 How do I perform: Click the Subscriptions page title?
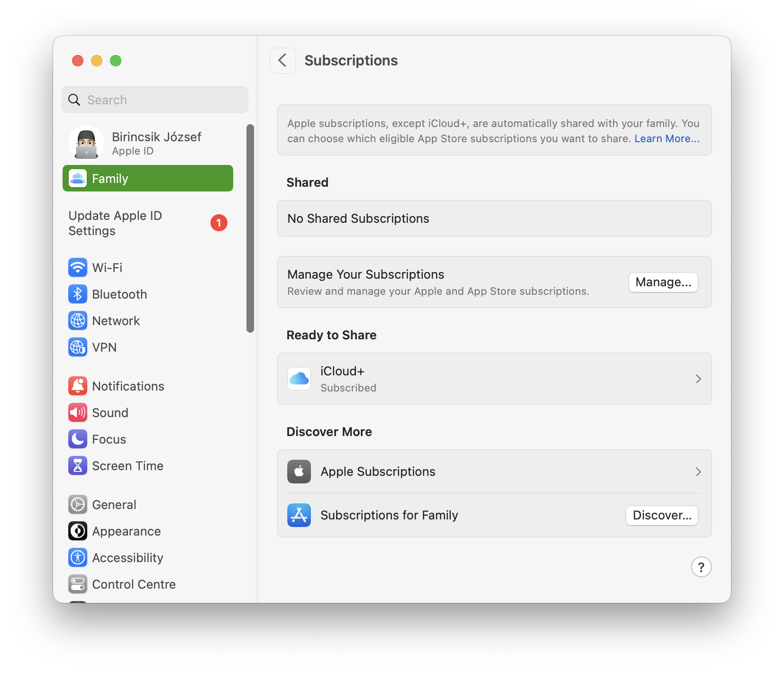(351, 61)
